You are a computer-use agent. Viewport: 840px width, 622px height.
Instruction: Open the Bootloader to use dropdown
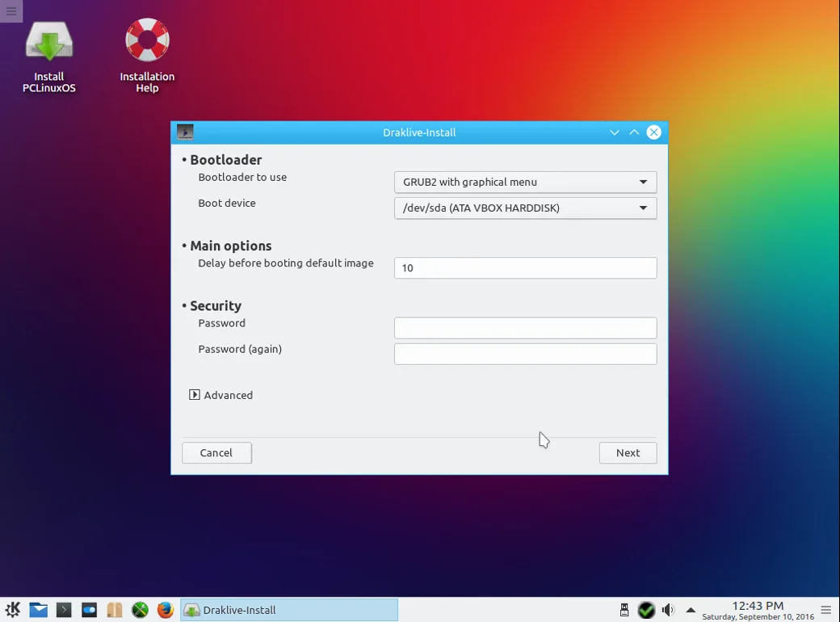[525, 182]
